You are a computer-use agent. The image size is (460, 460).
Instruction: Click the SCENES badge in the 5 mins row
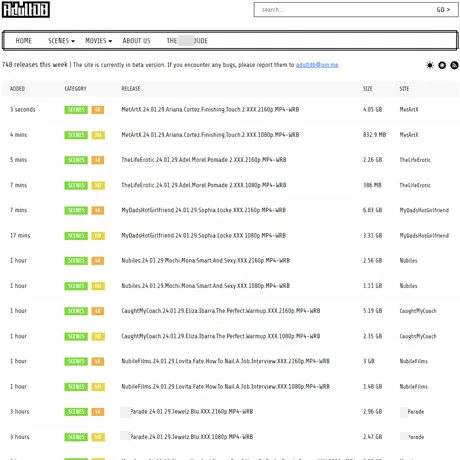76,160
